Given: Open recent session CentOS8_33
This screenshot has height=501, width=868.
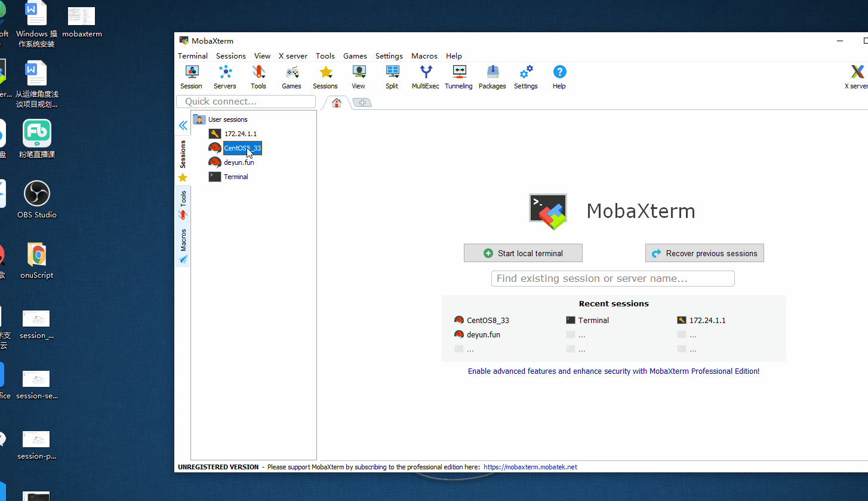Looking at the screenshot, I should point(482,320).
